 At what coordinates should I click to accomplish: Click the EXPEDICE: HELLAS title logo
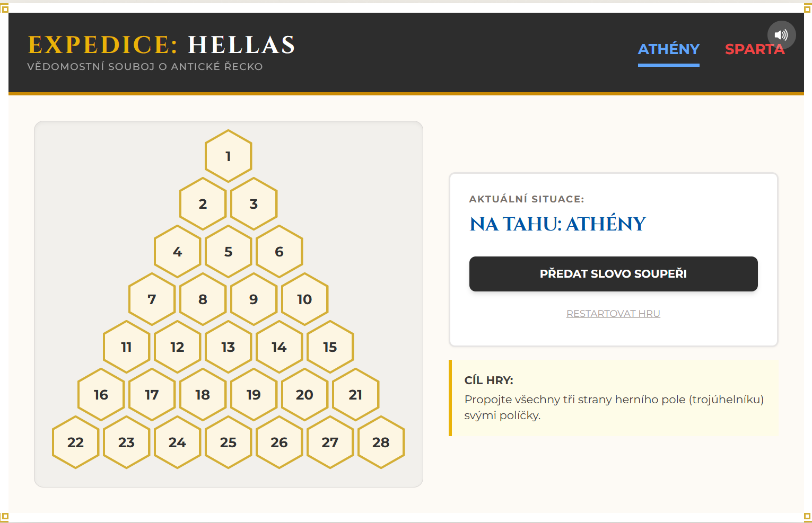[161, 45]
